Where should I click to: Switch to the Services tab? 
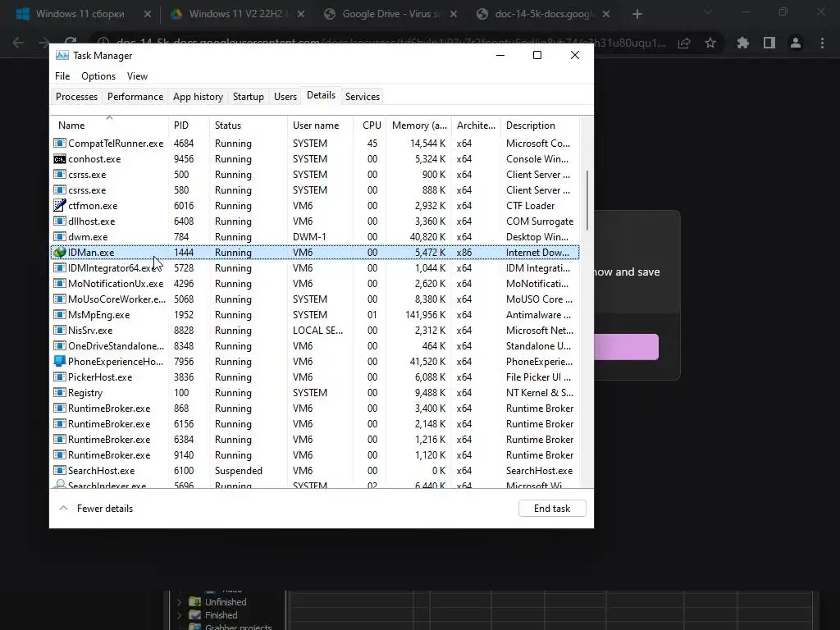point(362,97)
